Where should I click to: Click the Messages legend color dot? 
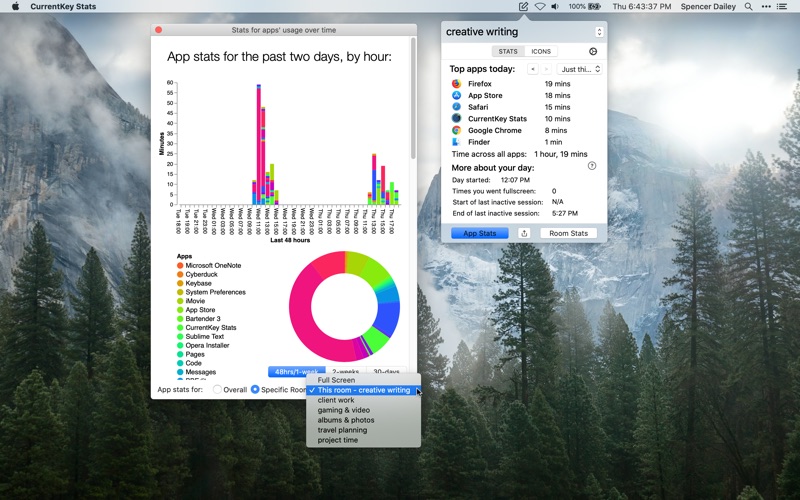pyautogui.click(x=180, y=372)
